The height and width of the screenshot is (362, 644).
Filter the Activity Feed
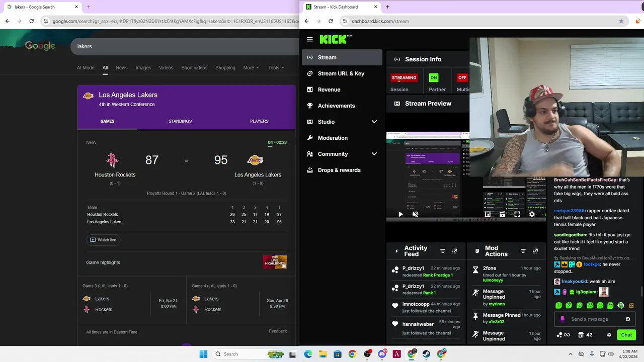click(443, 251)
